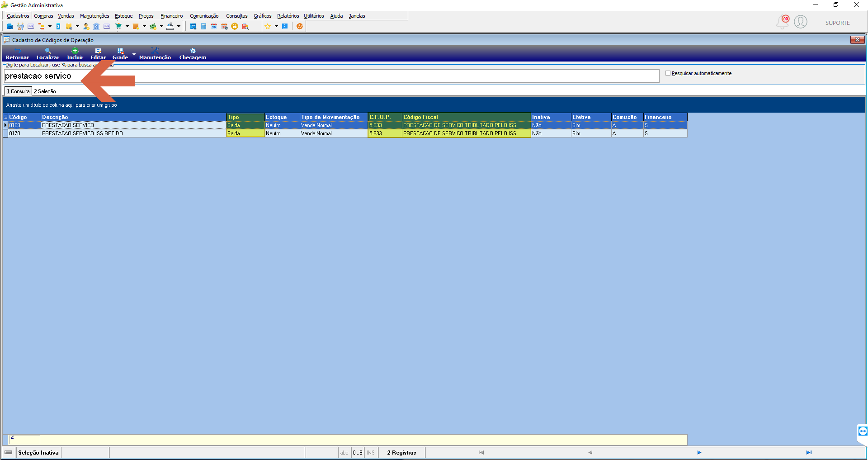Screen dimensions: 868x460
Task: Click the orange package toolbar icon
Action: pyautogui.click(x=136, y=26)
